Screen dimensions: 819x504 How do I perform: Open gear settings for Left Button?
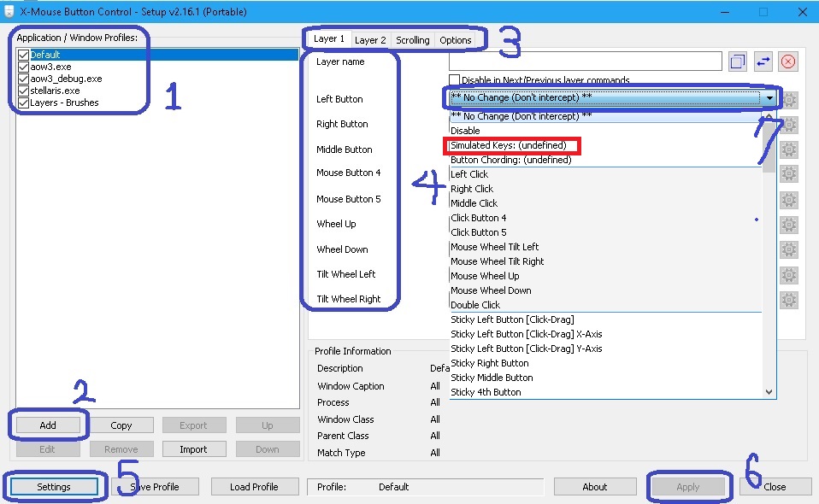click(789, 99)
